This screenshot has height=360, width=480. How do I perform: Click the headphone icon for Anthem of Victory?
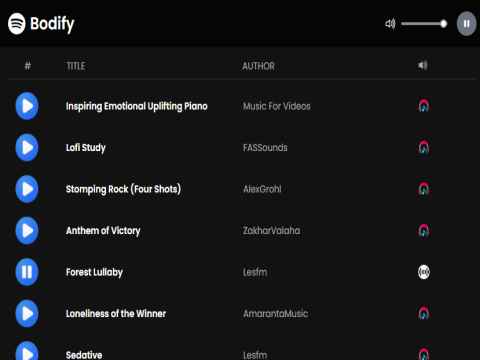pos(424,230)
